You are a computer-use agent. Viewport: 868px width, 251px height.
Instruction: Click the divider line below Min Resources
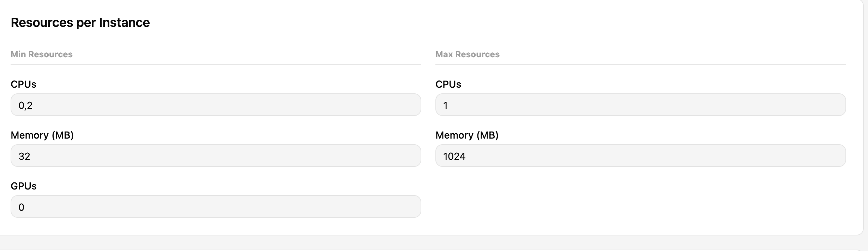216,65
